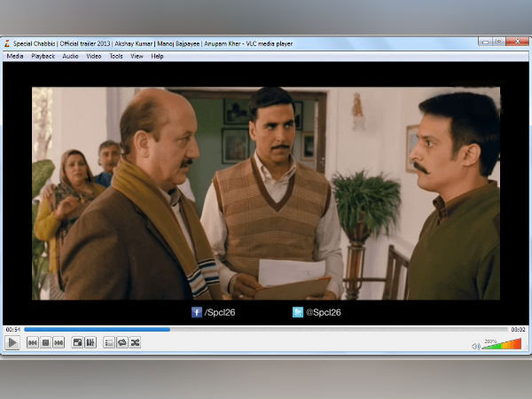Screen dimensions: 532x399
Task: Expand the Tools menu
Action: click(x=116, y=56)
